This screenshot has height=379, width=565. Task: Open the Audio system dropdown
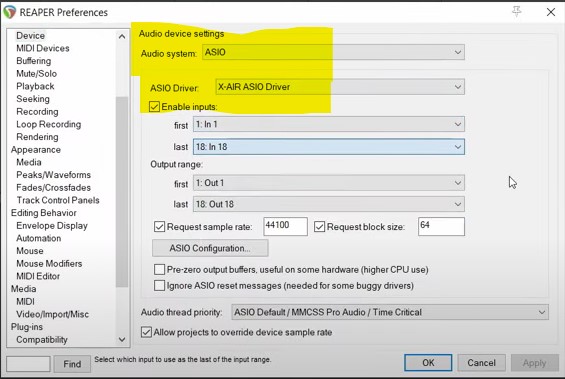[x=333, y=52]
